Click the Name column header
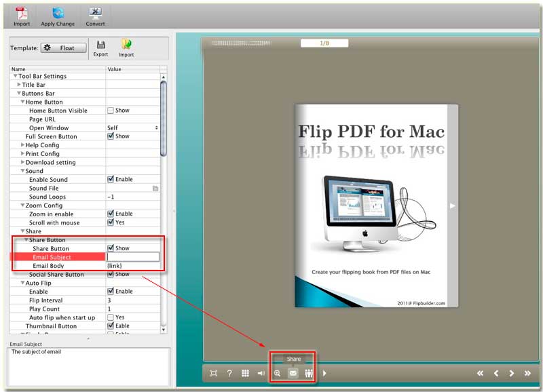Image resolution: width=543 pixels, height=392 pixels. [58, 69]
